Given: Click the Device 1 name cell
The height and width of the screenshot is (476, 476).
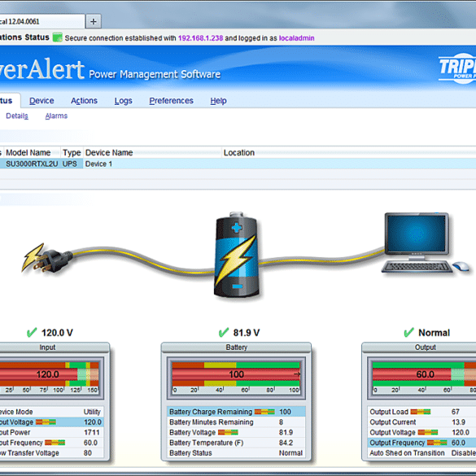Looking at the screenshot, I should tap(98, 164).
